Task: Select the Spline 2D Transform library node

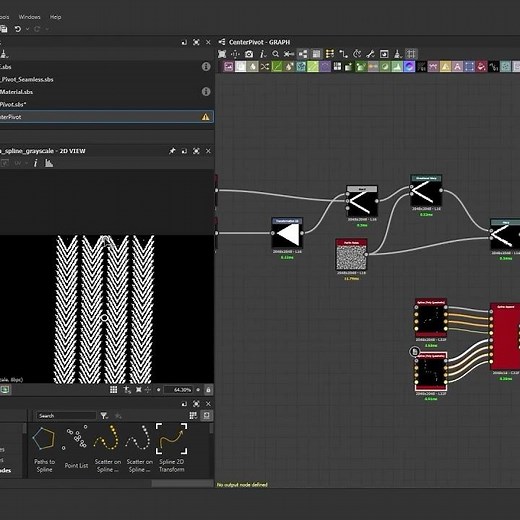Action: (x=172, y=449)
